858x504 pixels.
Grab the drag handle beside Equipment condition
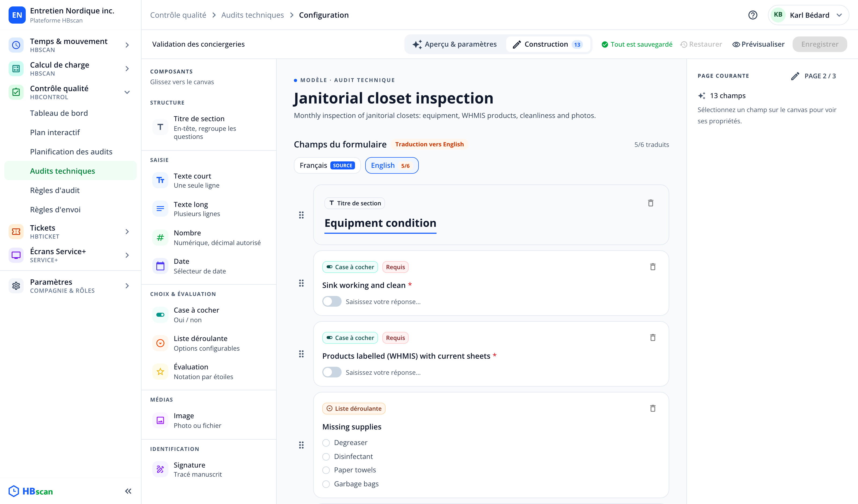point(301,215)
